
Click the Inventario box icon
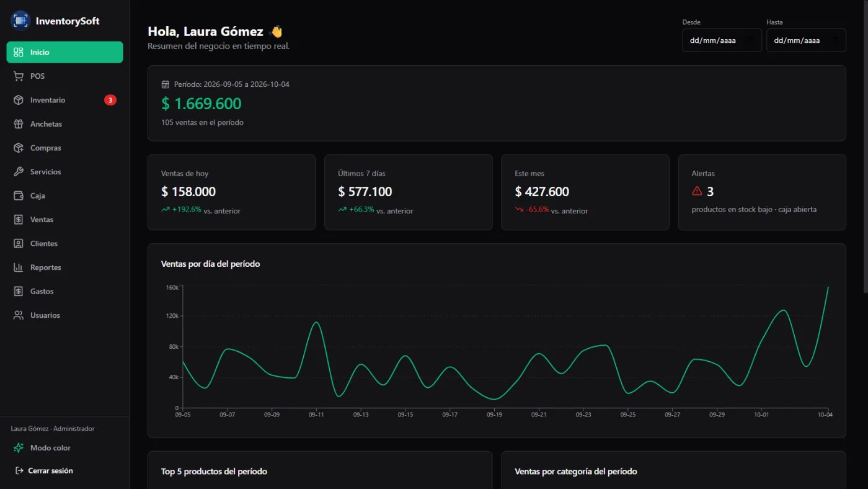tap(19, 100)
